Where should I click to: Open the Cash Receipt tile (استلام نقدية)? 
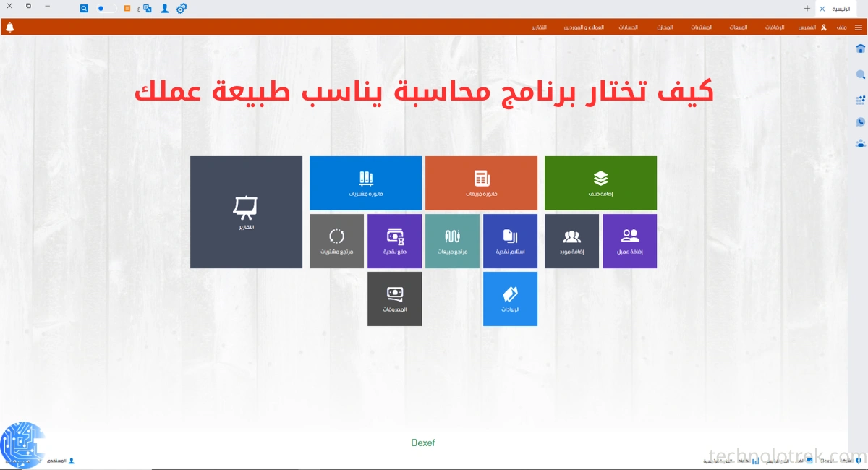(510, 241)
